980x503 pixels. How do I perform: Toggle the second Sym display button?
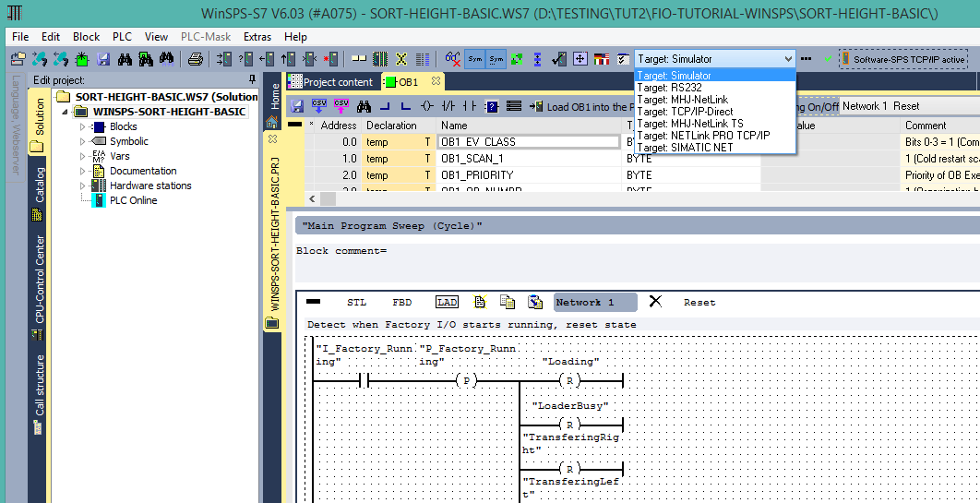click(x=496, y=59)
